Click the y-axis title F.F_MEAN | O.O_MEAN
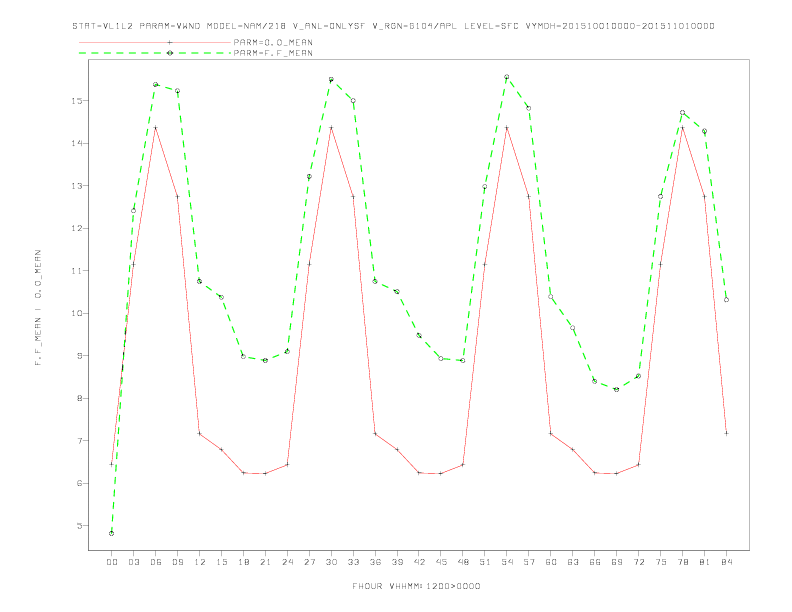The image size is (792, 612). point(38,308)
